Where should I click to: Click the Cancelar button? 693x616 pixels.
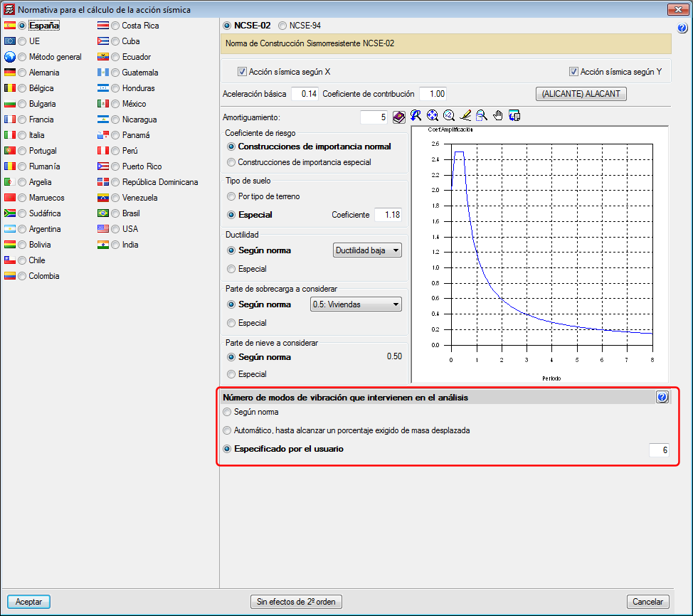(647, 601)
